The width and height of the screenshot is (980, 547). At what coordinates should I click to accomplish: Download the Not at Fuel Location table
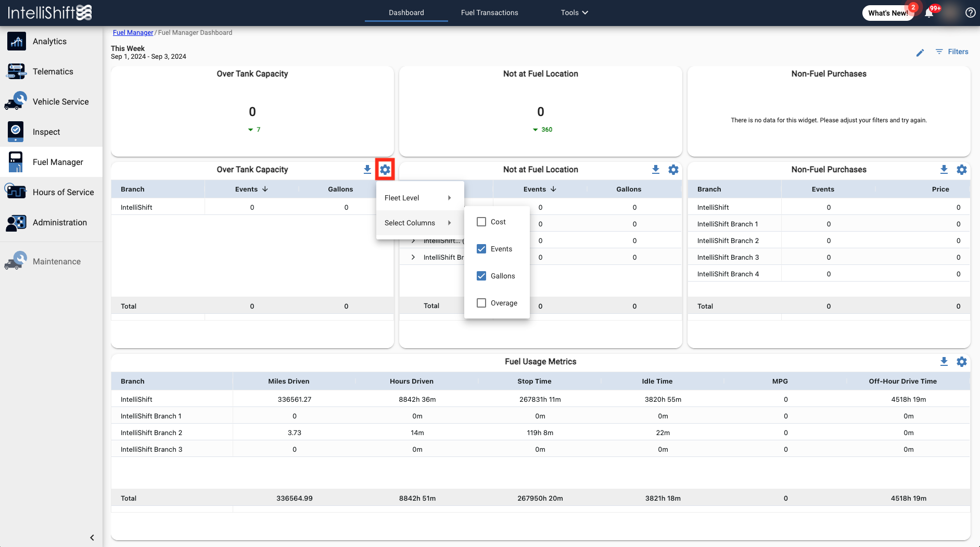click(656, 170)
